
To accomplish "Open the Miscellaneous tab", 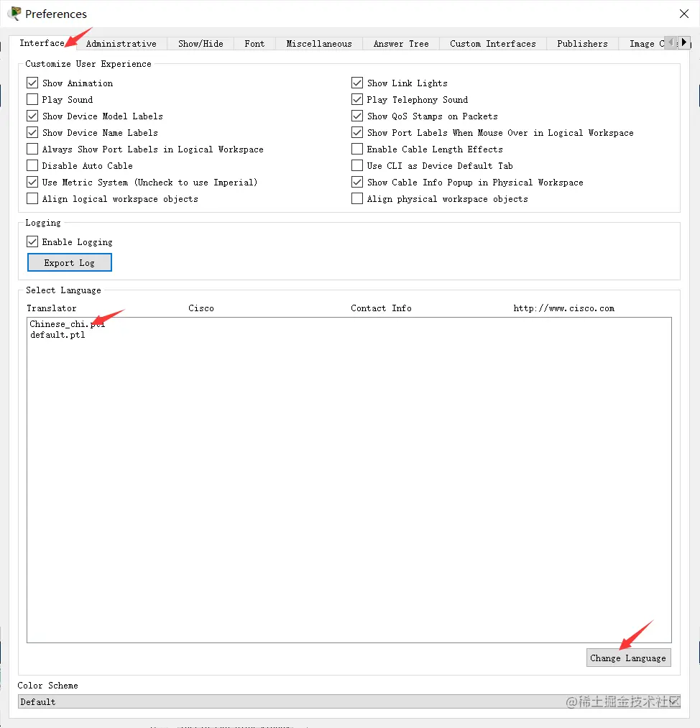I will (x=319, y=44).
